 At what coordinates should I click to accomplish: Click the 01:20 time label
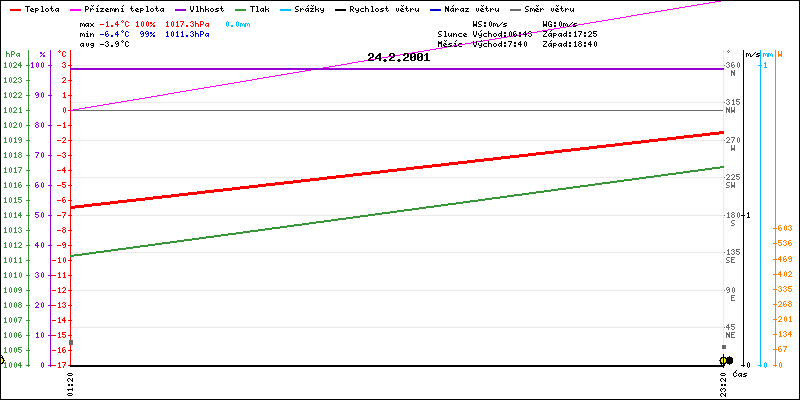coord(71,383)
